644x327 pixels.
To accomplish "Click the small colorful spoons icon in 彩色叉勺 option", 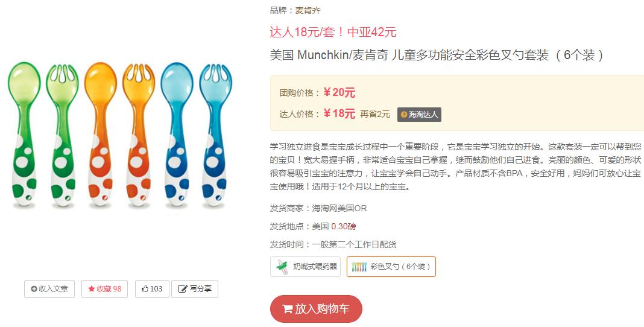I will click(x=359, y=267).
